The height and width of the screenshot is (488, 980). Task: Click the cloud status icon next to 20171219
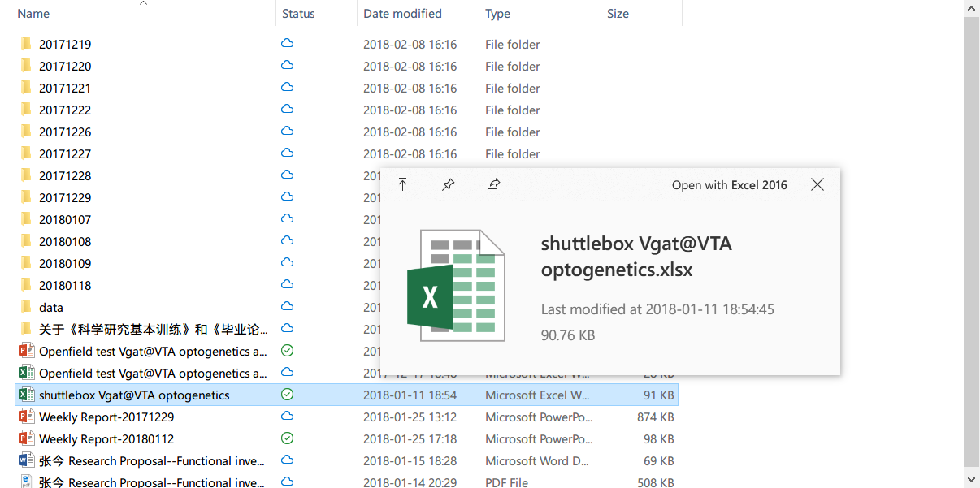[287, 44]
